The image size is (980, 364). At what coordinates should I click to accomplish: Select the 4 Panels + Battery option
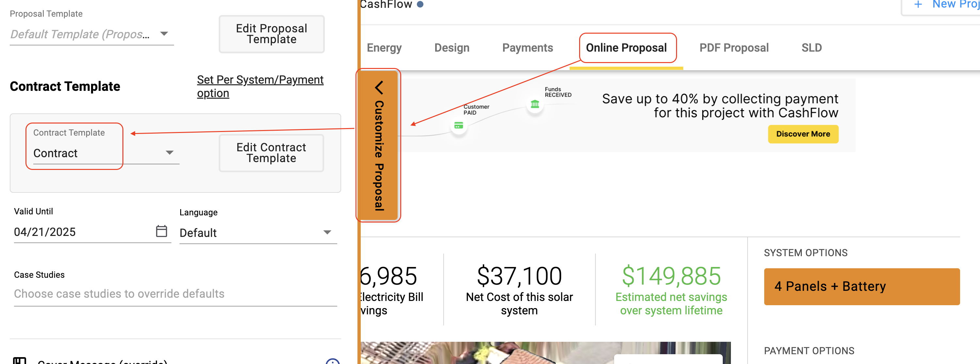point(861,286)
